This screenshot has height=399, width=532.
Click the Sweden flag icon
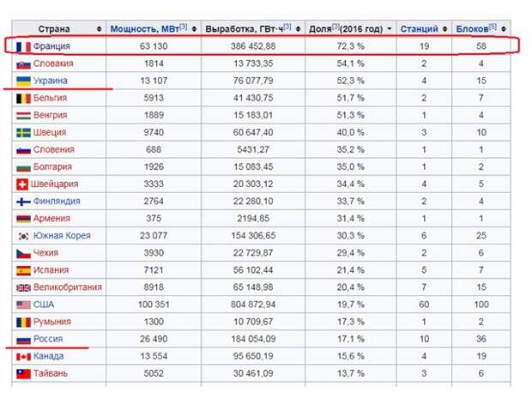[x=23, y=133]
